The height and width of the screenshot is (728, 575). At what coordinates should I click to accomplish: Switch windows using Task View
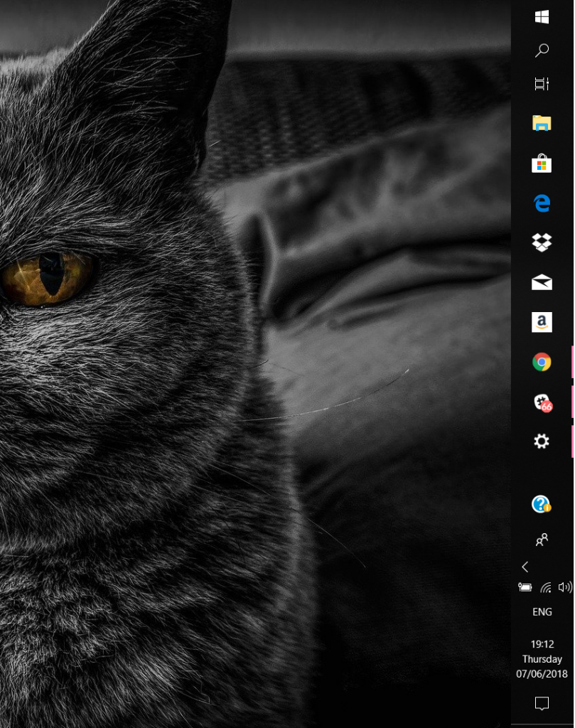(x=542, y=84)
